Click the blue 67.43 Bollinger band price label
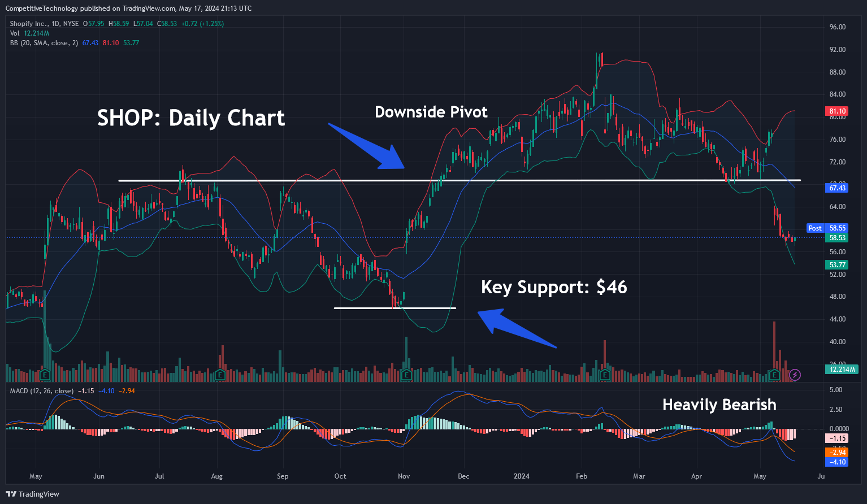This screenshot has width=867, height=504. pyautogui.click(x=837, y=188)
